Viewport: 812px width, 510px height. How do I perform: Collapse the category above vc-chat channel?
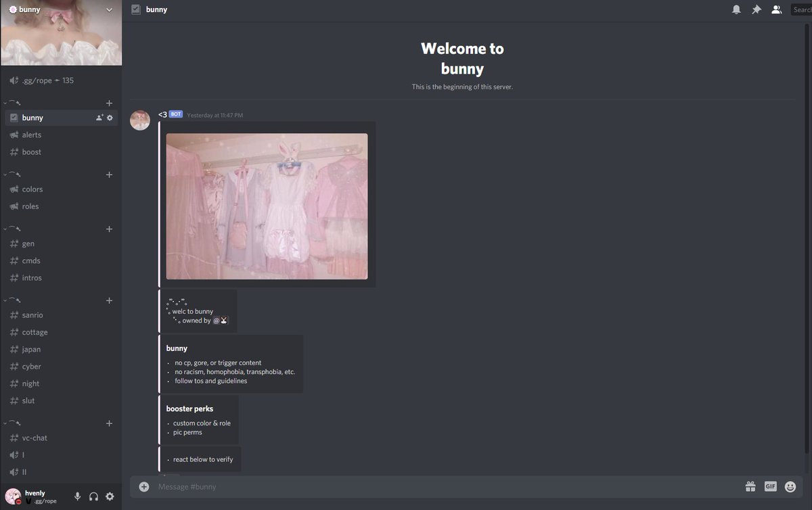[12, 423]
